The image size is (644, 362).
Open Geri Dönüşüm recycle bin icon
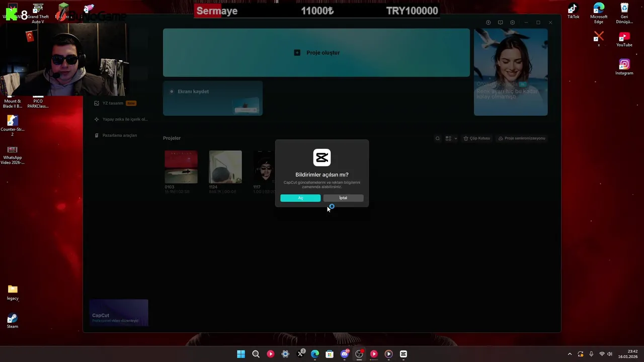point(624,13)
